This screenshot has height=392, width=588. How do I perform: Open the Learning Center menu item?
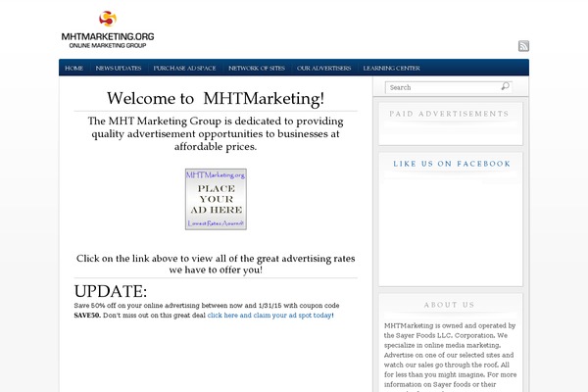391,68
